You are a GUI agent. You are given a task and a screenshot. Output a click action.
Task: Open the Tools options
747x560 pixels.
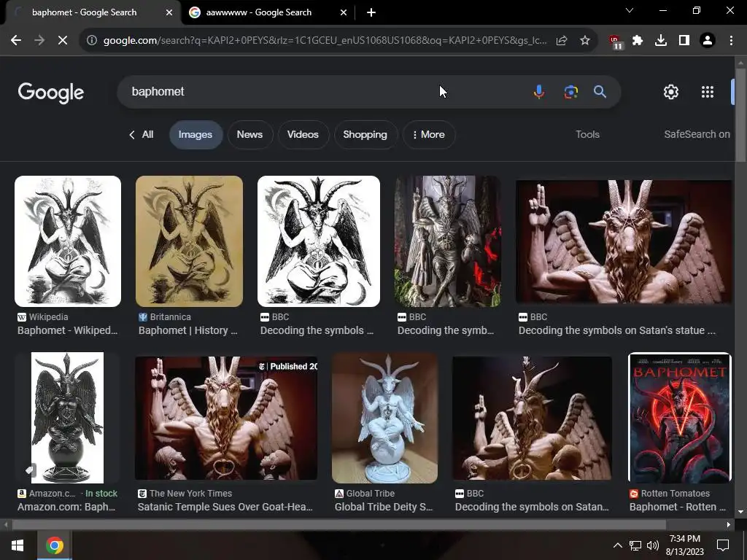587,135
